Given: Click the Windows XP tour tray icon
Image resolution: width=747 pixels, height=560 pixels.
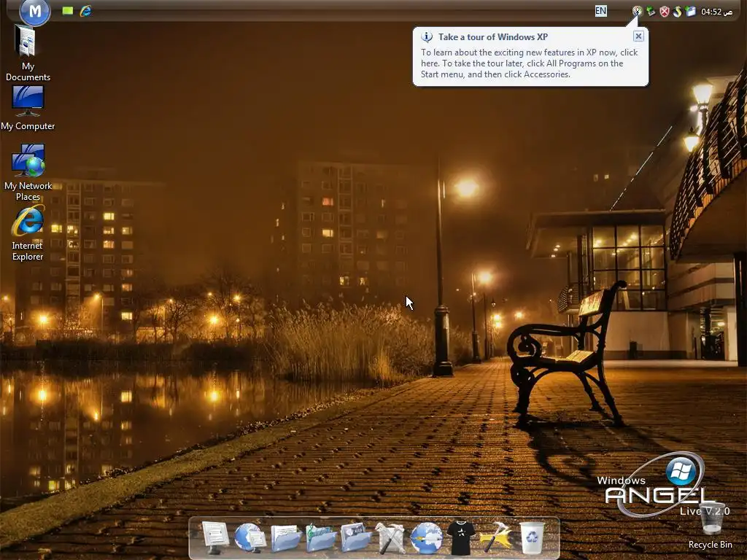Looking at the screenshot, I should tap(637, 12).
